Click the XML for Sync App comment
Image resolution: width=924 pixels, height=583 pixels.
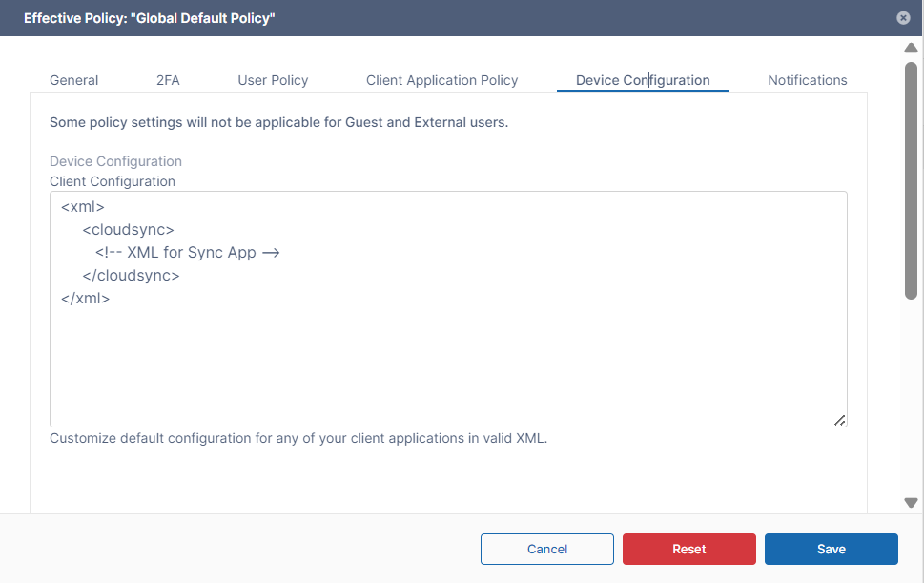[x=187, y=253]
